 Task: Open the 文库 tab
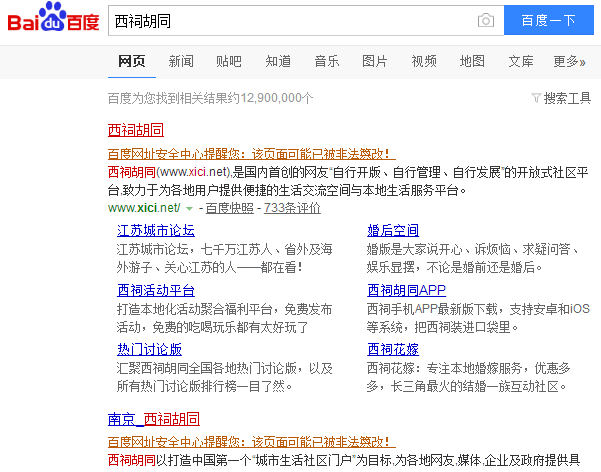pyautogui.click(x=521, y=62)
